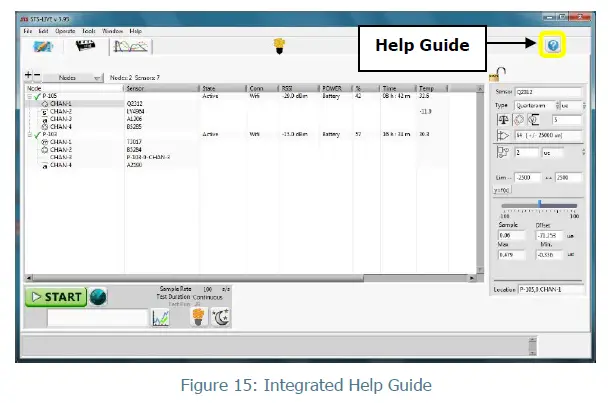
Task: Open the Edit menu
Action: coord(43,31)
